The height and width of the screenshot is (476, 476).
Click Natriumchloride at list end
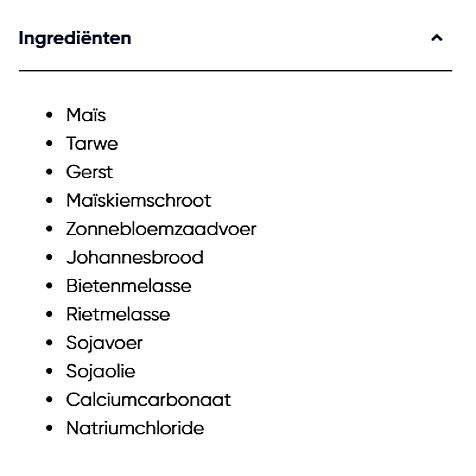[x=135, y=428]
